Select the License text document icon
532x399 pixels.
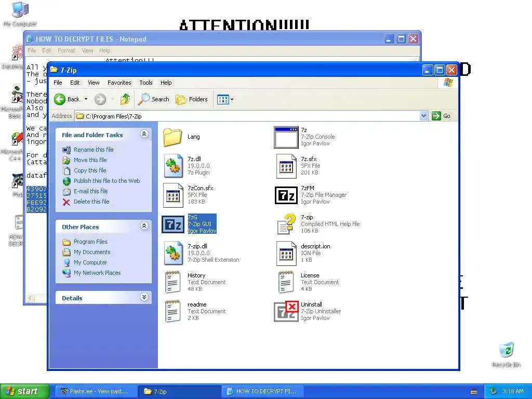[286, 282]
